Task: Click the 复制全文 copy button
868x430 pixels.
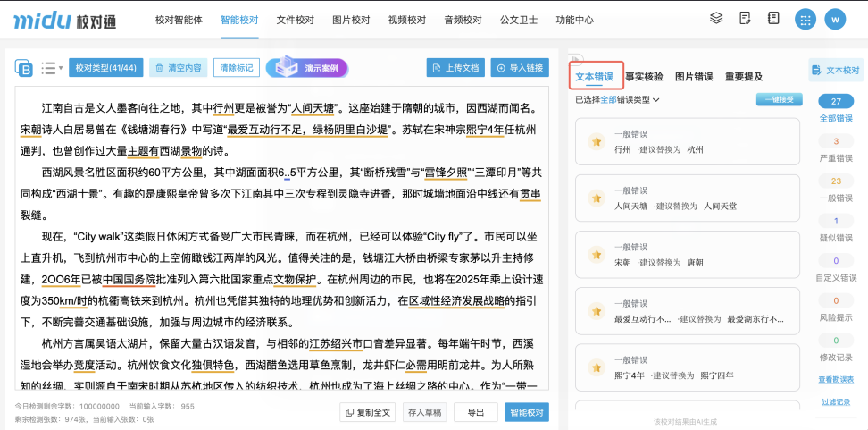Action: click(368, 412)
